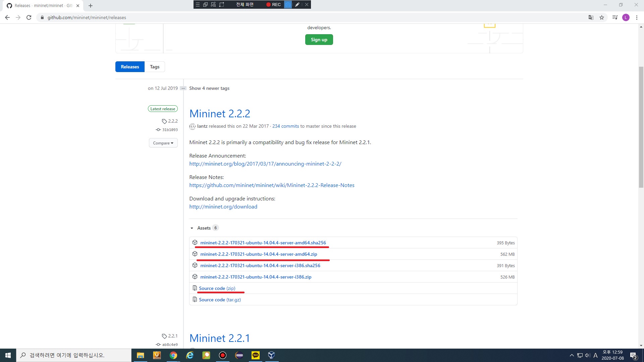Open the network status tray icon
This screenshot has width=644, height=362.
580,355
